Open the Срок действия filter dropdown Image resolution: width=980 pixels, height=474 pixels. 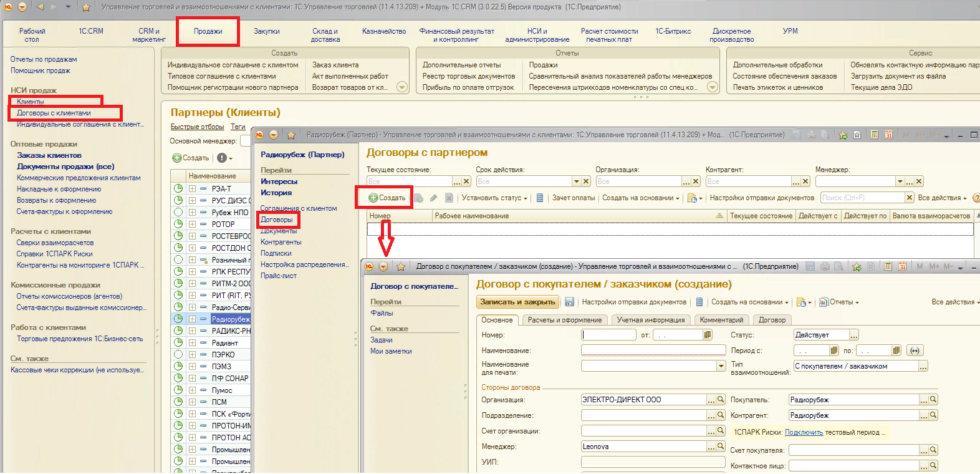click(577, 181)
